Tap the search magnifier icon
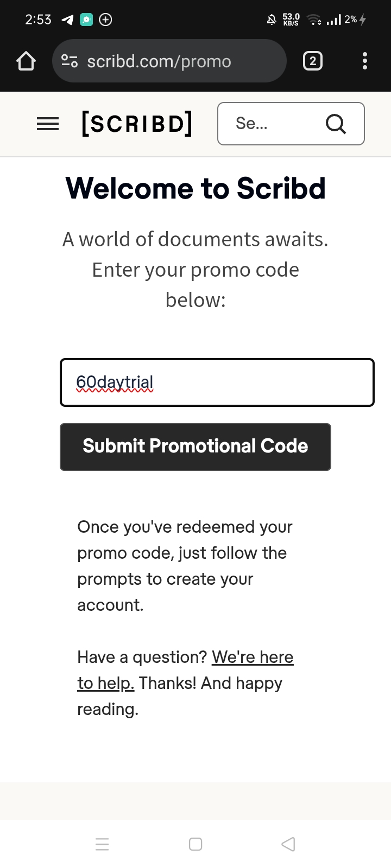391x868 pixels. (x=336, y=124)
